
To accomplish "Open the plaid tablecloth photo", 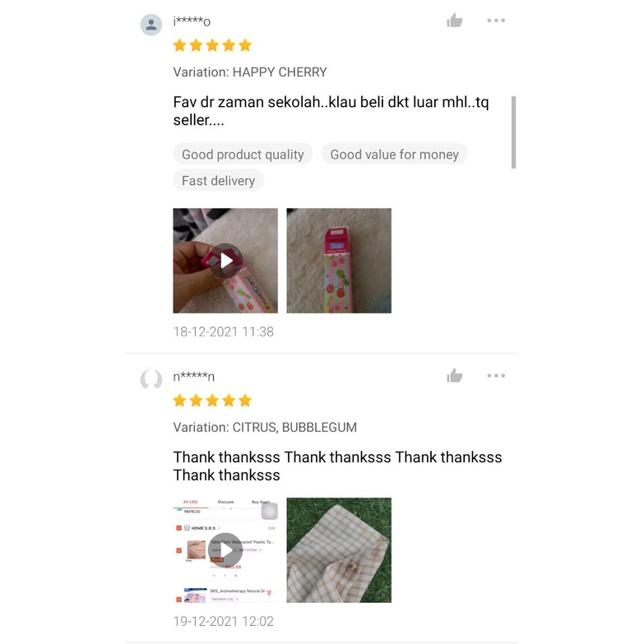I will 339,550.
